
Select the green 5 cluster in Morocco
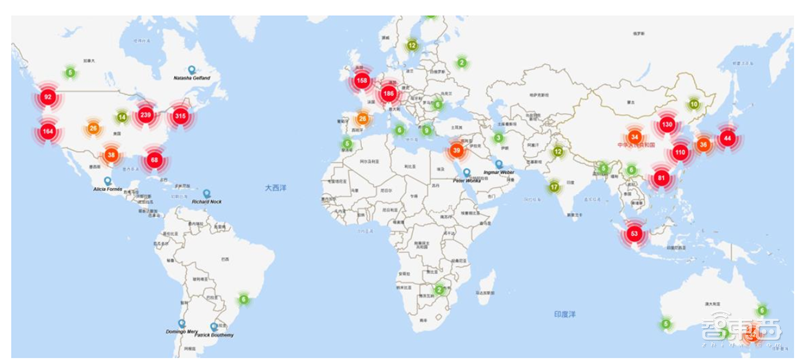(x=347, y=143)
